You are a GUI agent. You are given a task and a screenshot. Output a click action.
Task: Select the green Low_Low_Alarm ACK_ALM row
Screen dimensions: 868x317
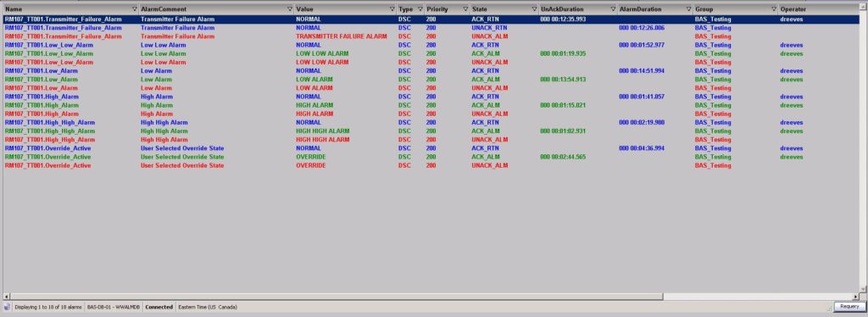click(x=431, y=53)
